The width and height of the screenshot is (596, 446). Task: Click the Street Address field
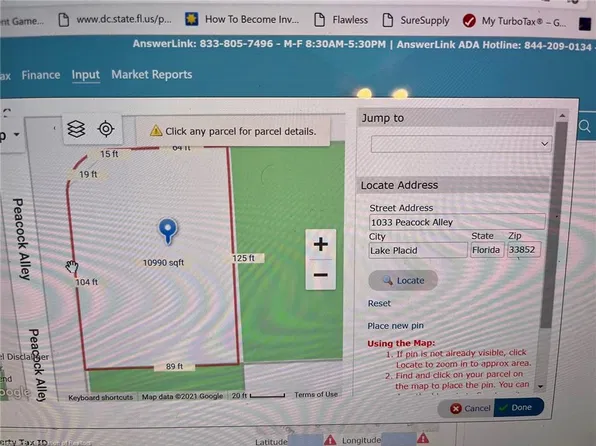pyautogui.click(x=457, y=222)
